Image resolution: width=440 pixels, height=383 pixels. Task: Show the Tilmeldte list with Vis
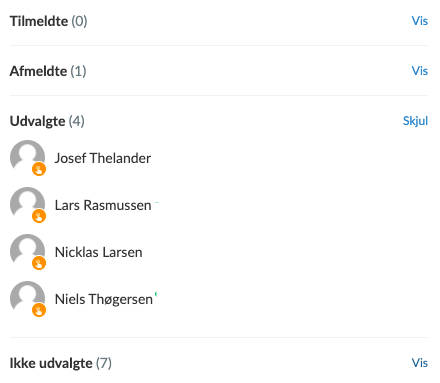420,21
